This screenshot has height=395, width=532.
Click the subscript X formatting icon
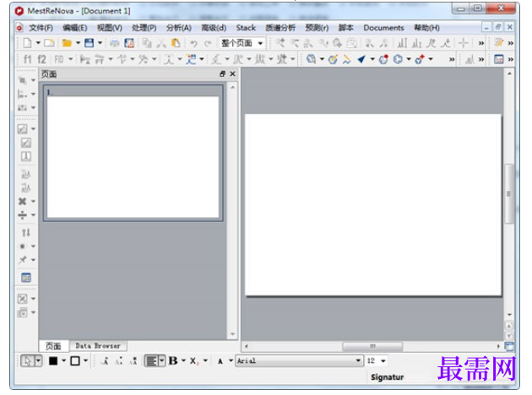coord(193,361)
